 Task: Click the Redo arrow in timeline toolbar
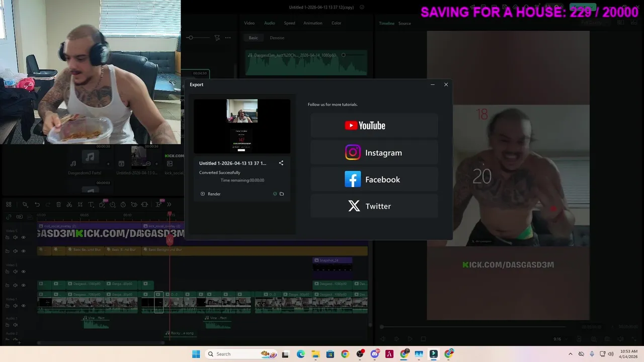(48, 205)
